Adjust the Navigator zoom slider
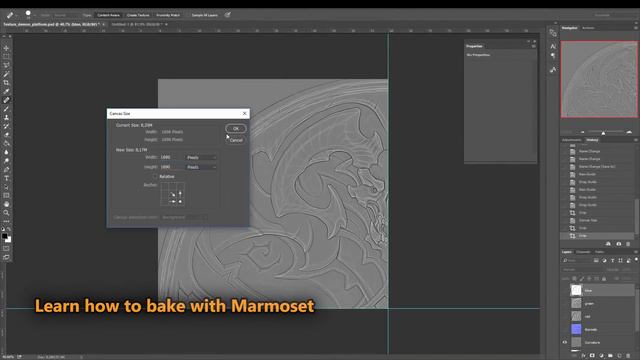The width and height of the screenshot is (640, 360). (603, 133)
